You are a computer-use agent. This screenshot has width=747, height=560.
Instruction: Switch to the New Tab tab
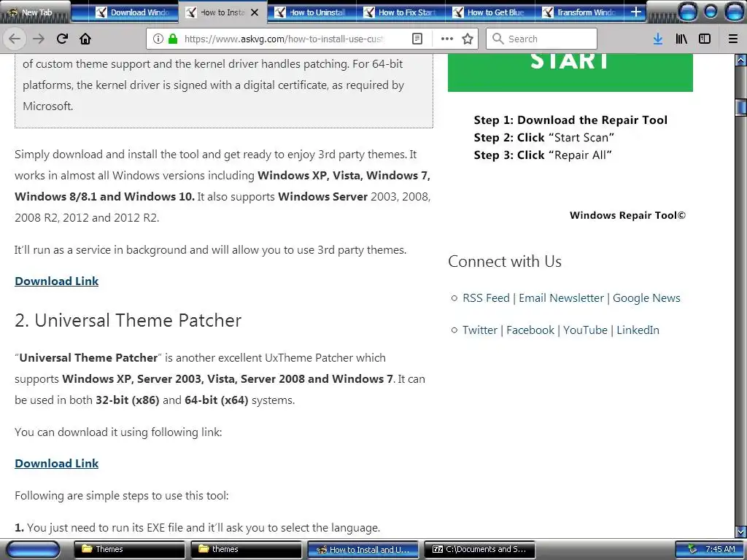tap(36, 12)
